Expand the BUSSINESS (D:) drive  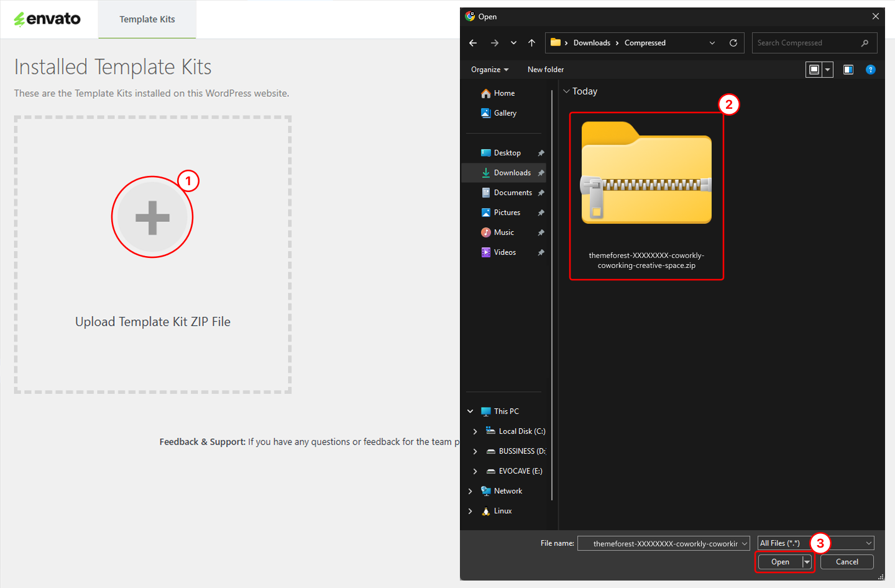pos(475,451)
